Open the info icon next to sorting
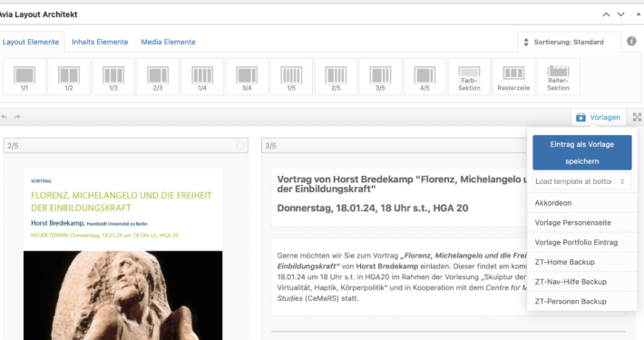The image size is (644, 340). (x=631, y=41)
